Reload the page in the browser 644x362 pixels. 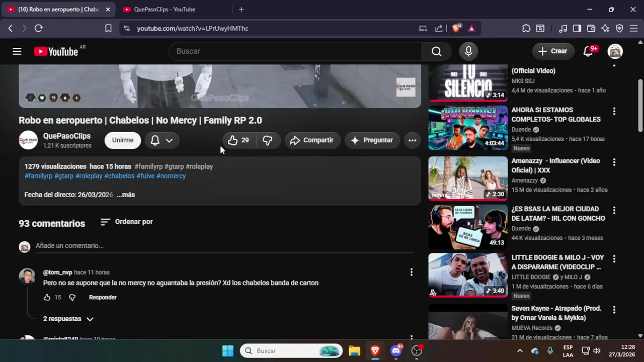coord(38,29)
